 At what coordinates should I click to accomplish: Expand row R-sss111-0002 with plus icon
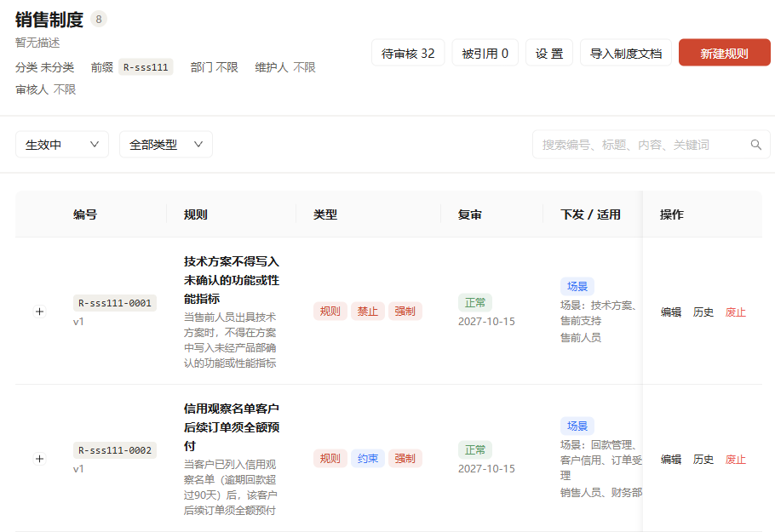[39, 459]
